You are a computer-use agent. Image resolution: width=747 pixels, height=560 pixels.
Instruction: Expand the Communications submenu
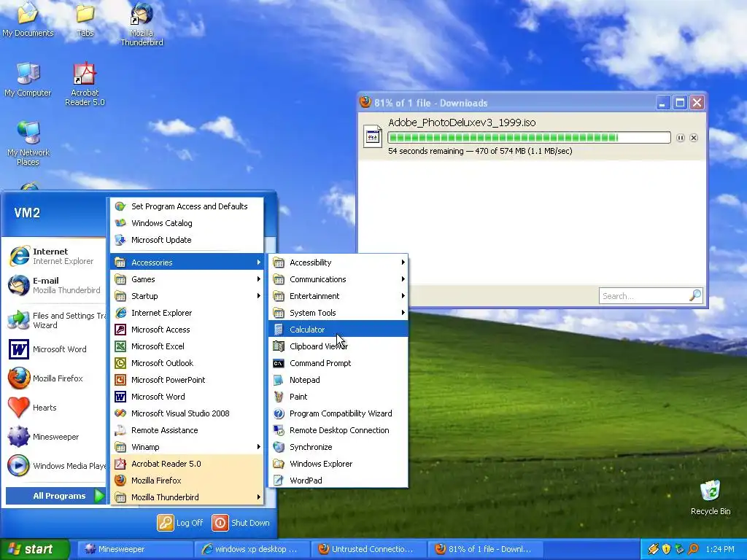(338, 279)
